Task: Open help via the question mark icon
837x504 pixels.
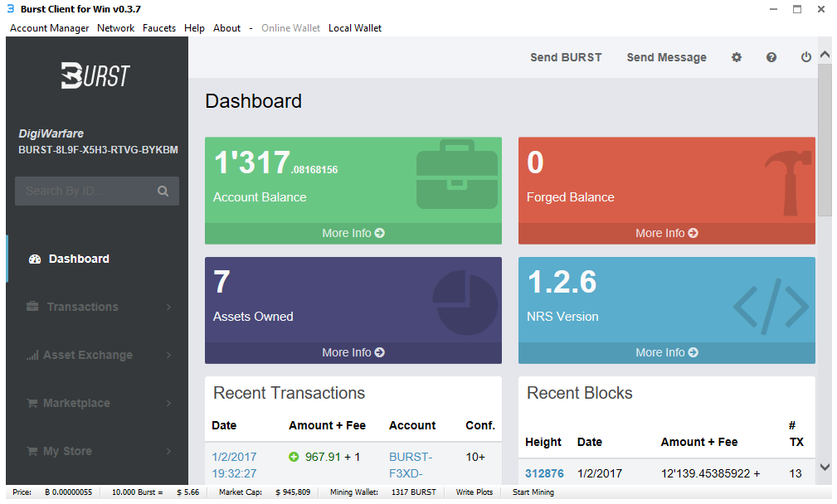Action: tap(771, 57)
